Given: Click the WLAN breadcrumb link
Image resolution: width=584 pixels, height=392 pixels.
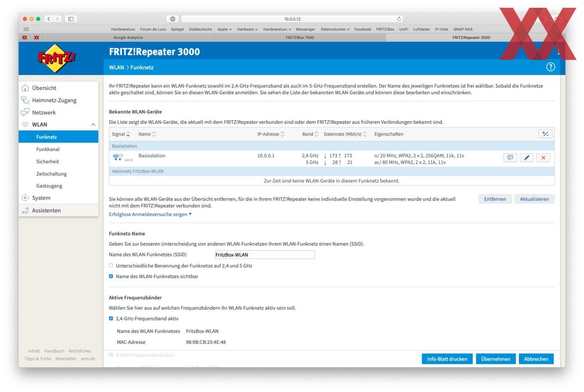Looking at the screenshot, I should (116, 67).
